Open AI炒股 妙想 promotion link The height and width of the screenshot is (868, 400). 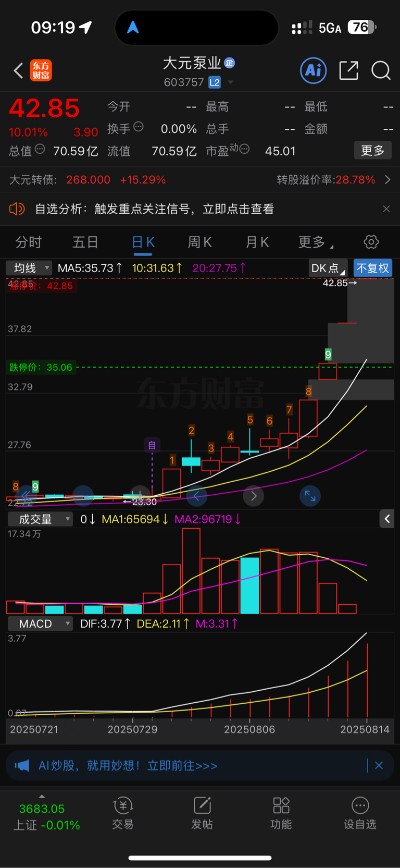click(x=128, y=765)
